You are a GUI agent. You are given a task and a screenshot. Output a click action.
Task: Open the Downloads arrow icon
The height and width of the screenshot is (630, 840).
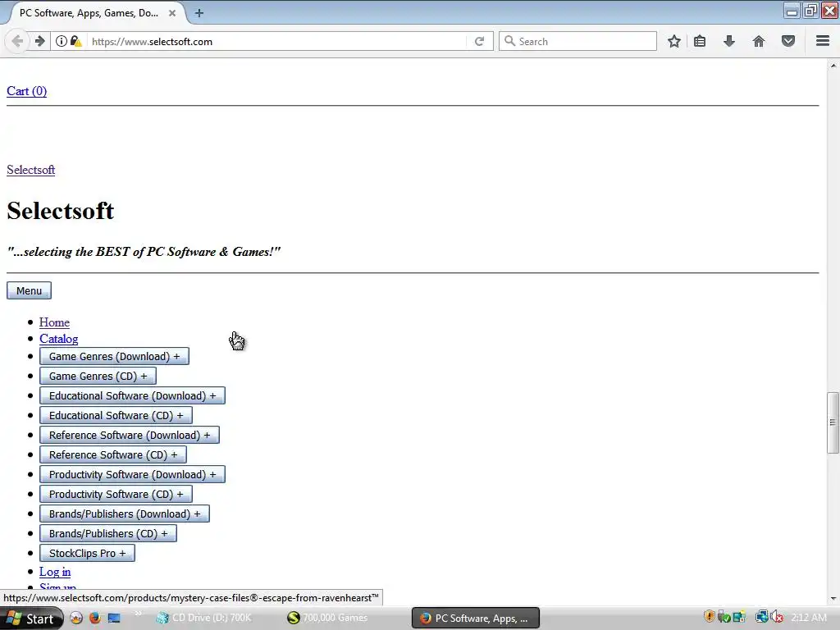[729, 41]
